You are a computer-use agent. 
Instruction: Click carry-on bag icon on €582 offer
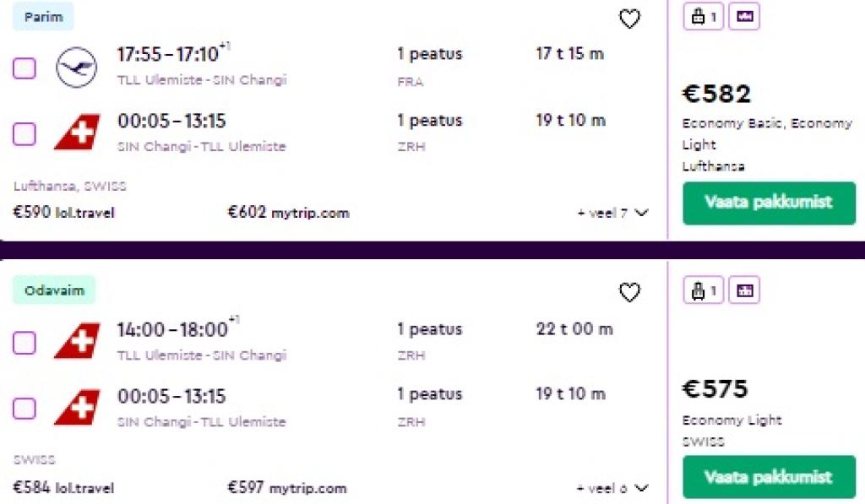703,17
